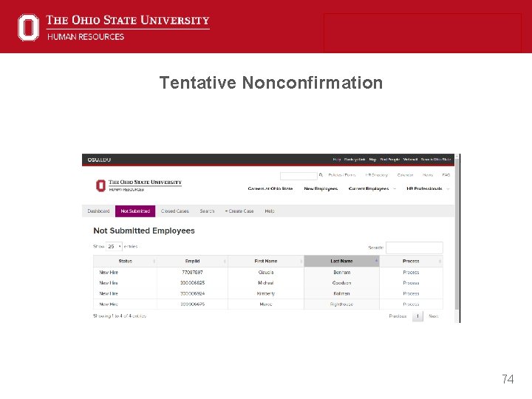532x399 pixels.
Task: Click Search Ohio State in the dark top bar
Action: (436, 159)
